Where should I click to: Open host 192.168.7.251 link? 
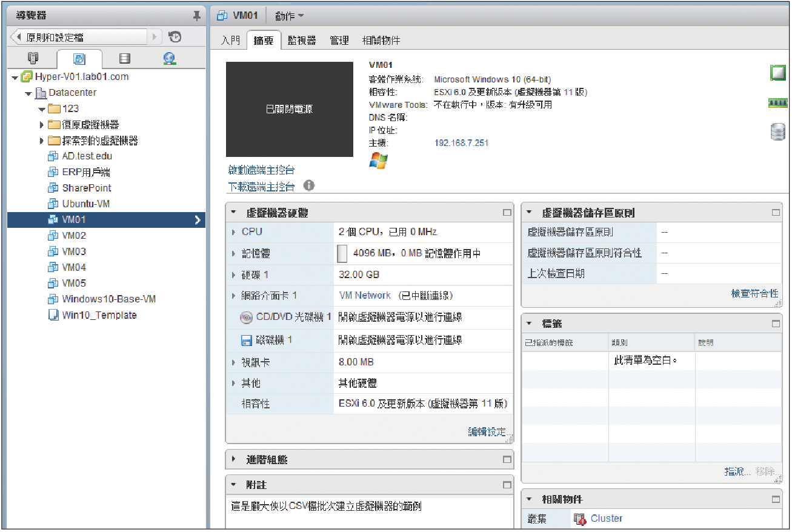[462, 143]
